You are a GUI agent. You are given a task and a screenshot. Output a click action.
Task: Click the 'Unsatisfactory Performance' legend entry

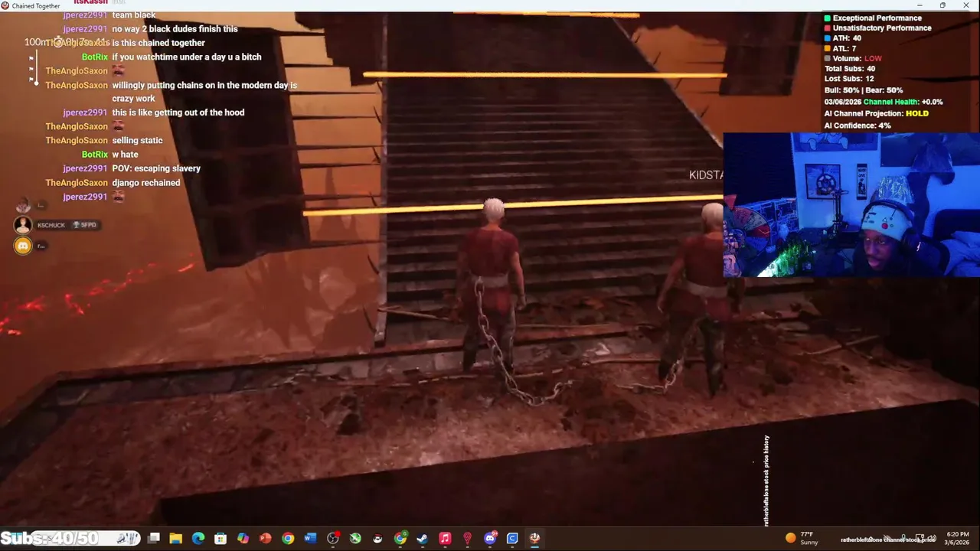877,28
